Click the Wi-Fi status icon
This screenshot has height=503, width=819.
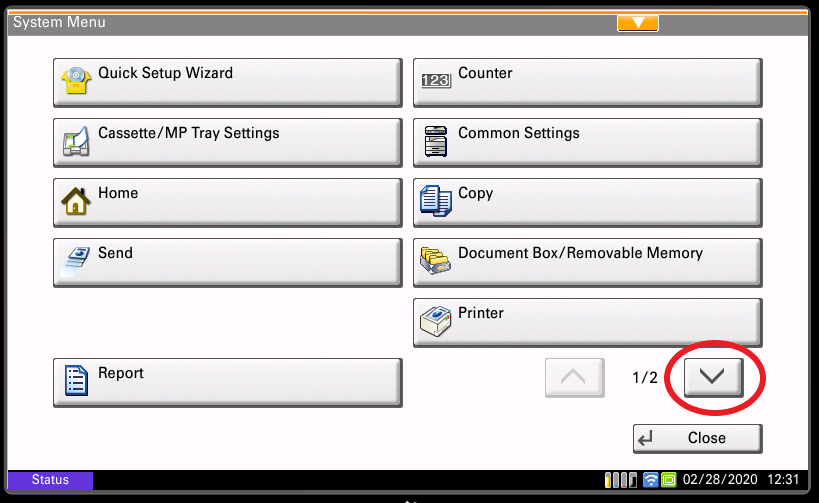[x=650, y=479]
